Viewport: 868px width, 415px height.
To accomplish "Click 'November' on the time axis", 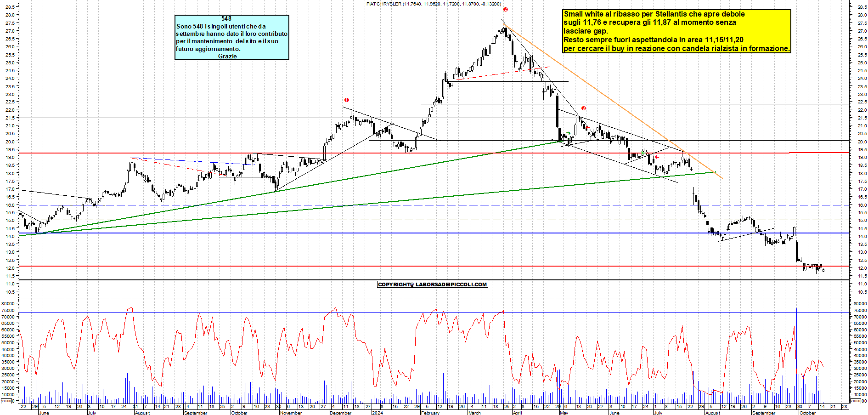I will click(291, 413).
